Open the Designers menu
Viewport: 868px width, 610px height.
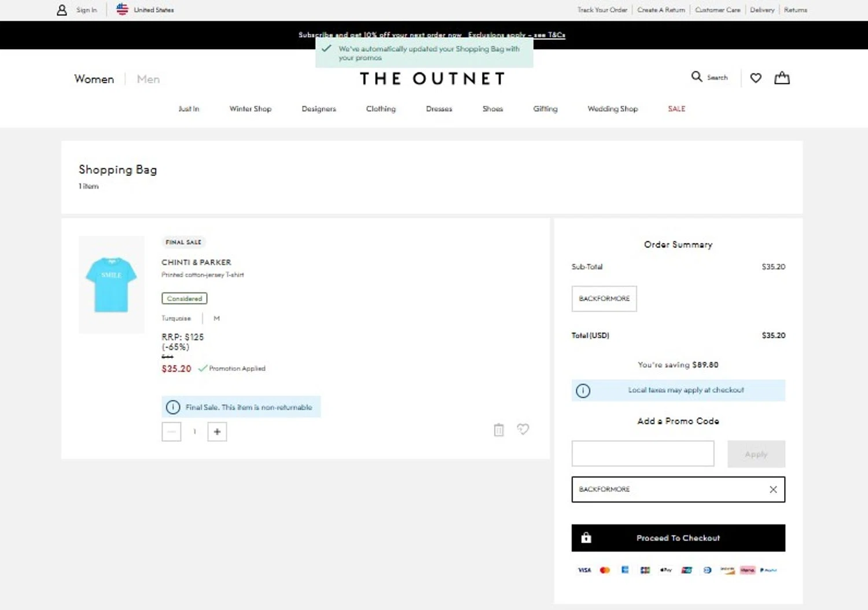(x=319, y=109)
